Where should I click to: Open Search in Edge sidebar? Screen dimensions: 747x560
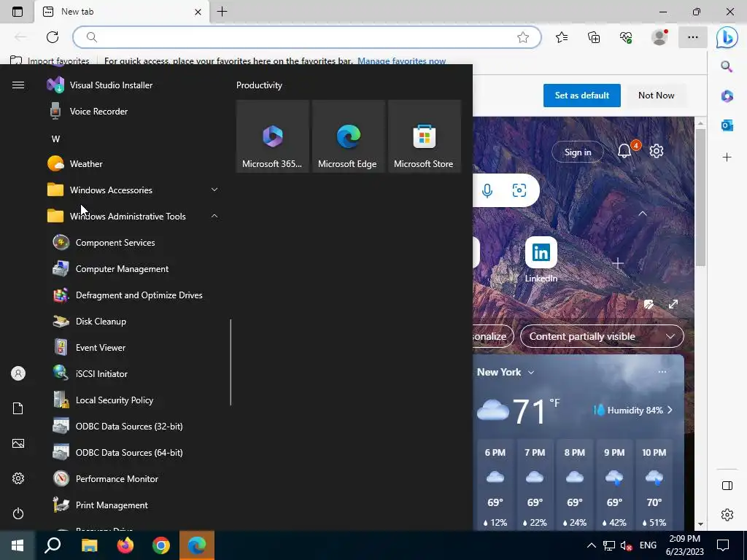(x=727, y=66)
